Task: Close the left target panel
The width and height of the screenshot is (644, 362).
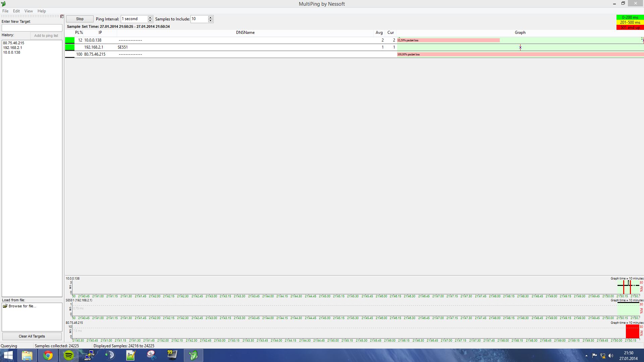Action: pos(62,16)
